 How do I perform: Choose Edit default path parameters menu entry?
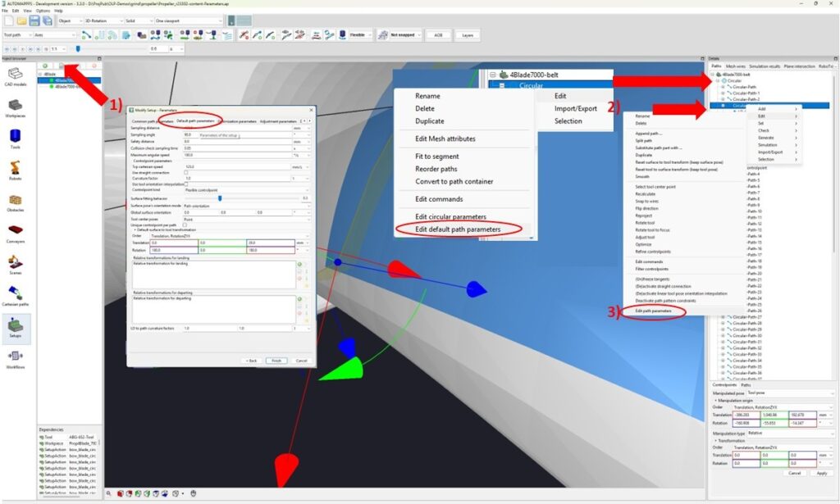point(458,229)
